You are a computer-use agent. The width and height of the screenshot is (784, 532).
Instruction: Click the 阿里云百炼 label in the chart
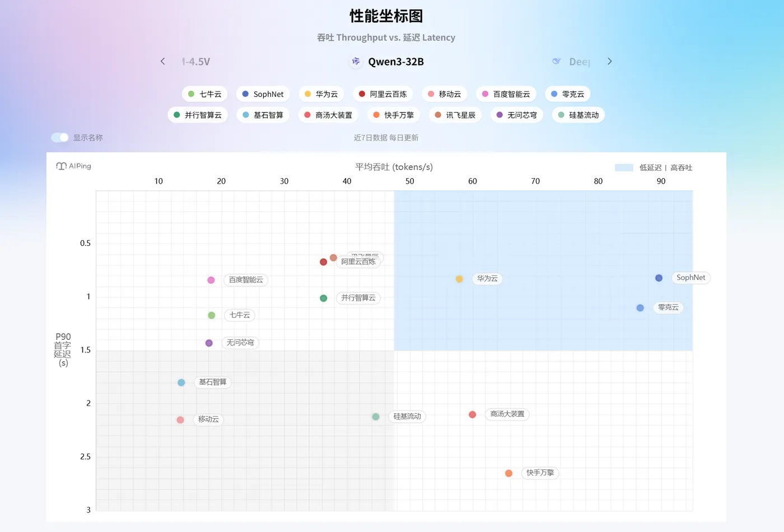pyautogui.click(x=358, y=262)
